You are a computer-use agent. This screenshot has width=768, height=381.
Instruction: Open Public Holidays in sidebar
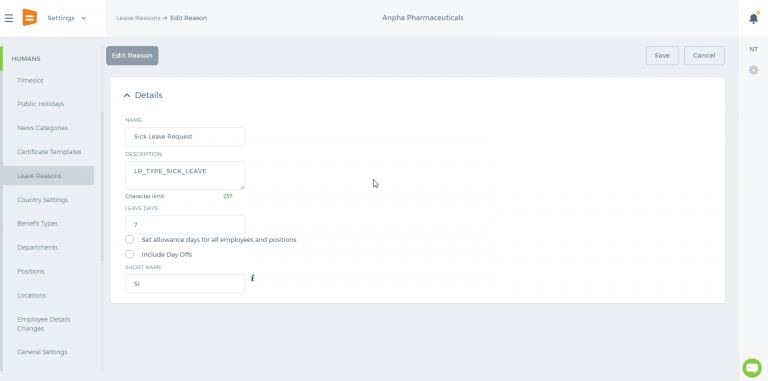point(41,104)
